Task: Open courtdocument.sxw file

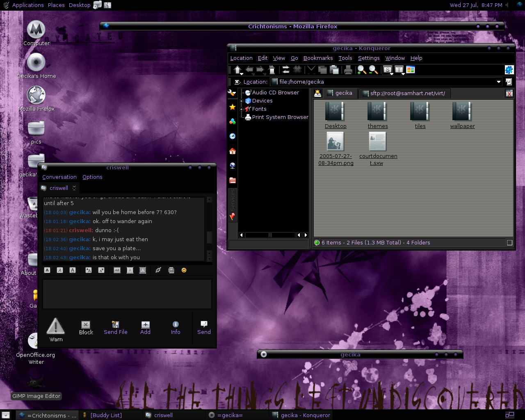Action: pyautogui.click(x=378, y=149)
